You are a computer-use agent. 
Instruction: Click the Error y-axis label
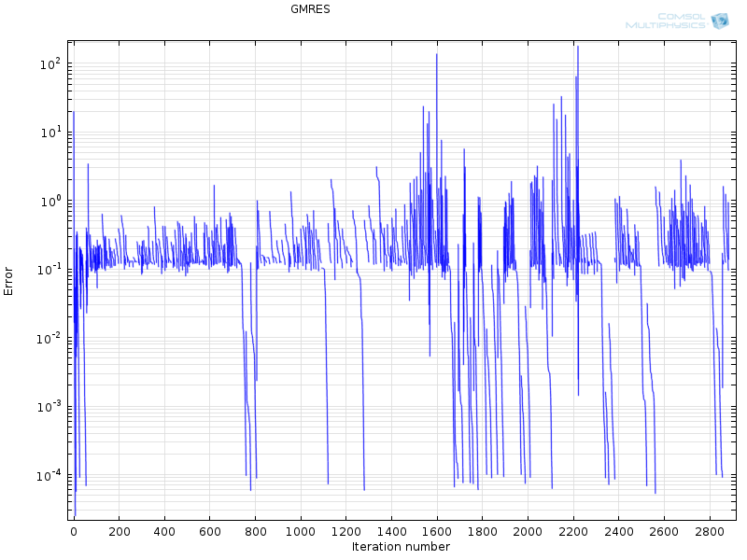click(9, 281)
